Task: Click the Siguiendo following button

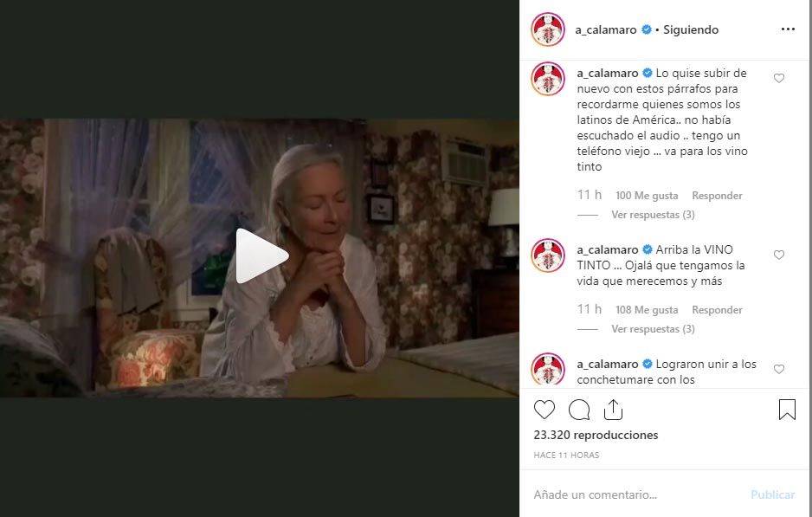Action: [691, 29]
